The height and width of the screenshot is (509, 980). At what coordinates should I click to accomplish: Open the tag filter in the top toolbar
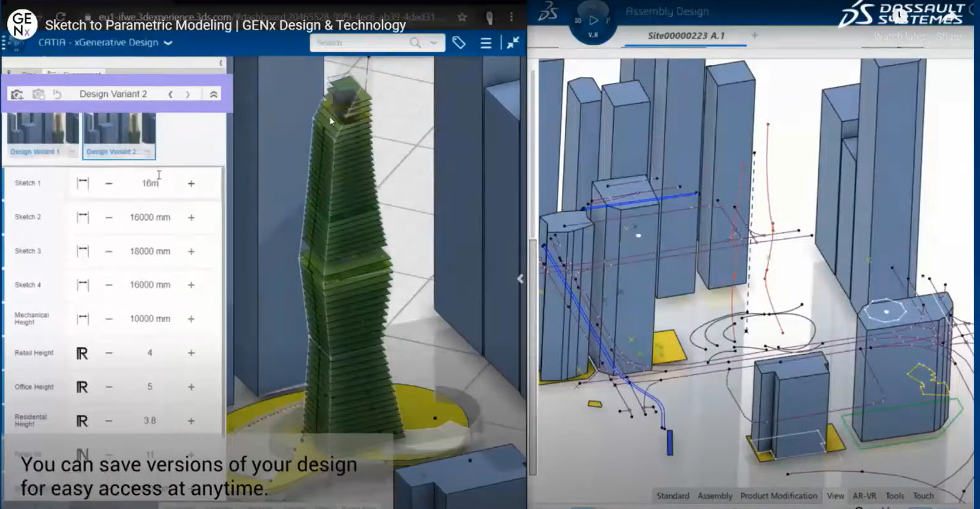pyautogui.click(x=459, y=42)
